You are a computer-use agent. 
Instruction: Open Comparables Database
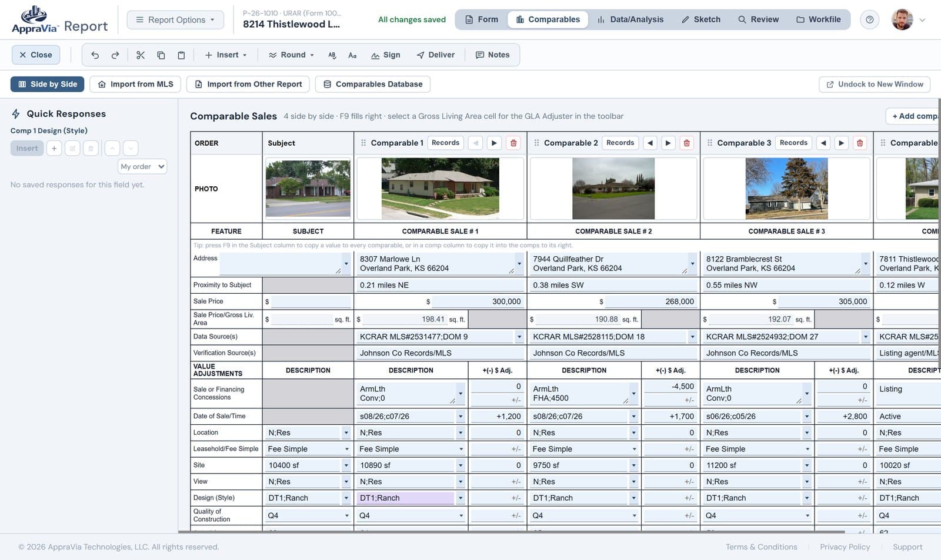(373, 84)
